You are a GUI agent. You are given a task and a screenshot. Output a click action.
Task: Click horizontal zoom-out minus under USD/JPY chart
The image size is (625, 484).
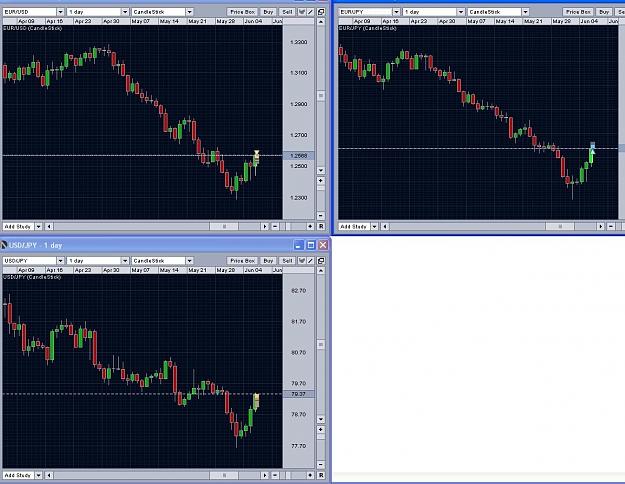coord(275,475)
